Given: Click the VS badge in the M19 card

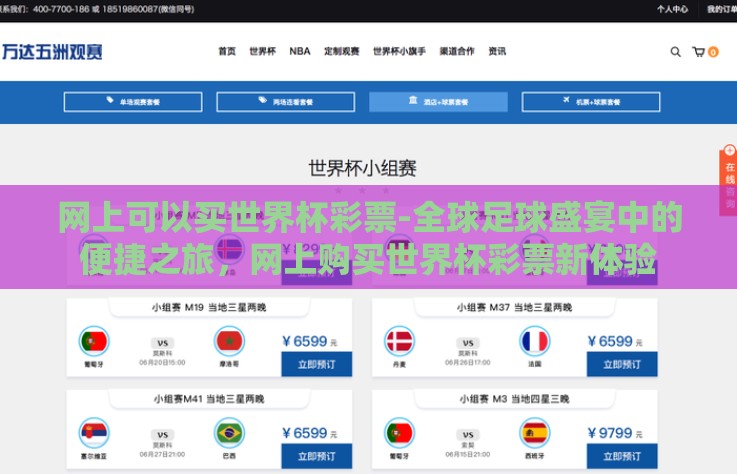Looking at the screenshot, I should click(163, 343).
